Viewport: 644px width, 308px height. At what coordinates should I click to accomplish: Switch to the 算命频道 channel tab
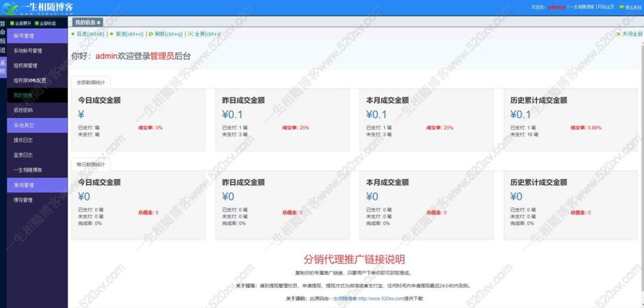[x=3, y=37]
